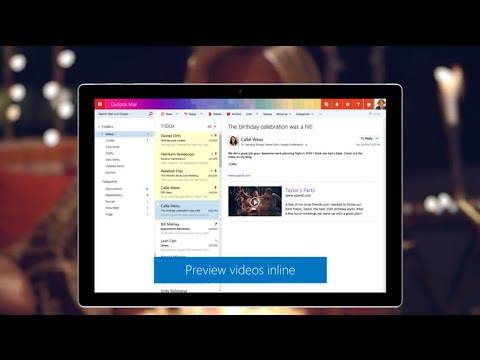Open the All filter dropdown in Inbox

point(212,127)
